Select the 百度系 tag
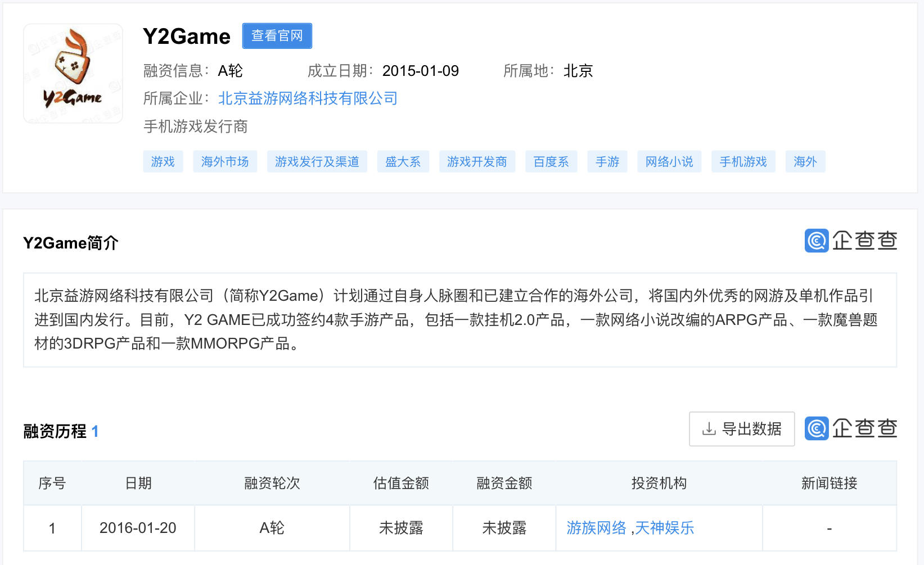 [551, 162]
